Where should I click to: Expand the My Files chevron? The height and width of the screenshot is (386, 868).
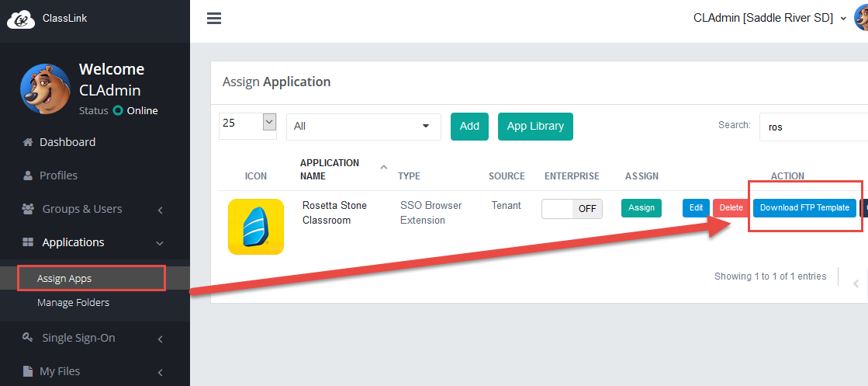pyautogui.click(x=160, y=372)
